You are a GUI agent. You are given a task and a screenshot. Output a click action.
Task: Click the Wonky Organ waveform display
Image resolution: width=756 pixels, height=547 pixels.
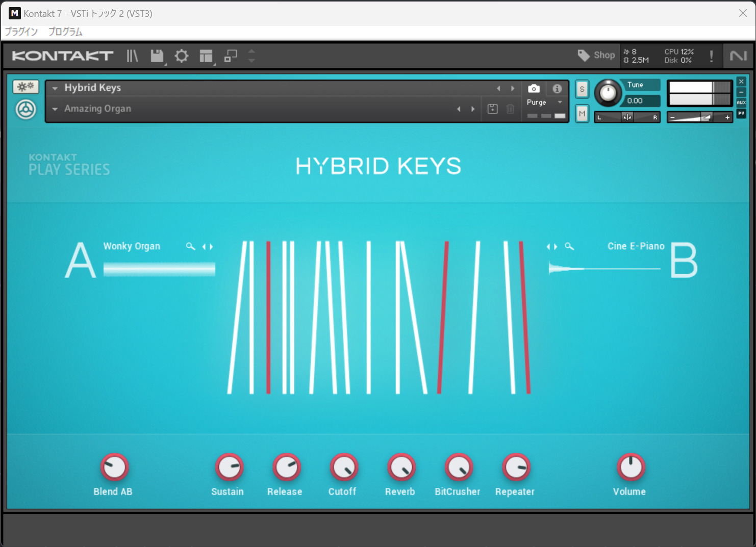pos(159,269)
